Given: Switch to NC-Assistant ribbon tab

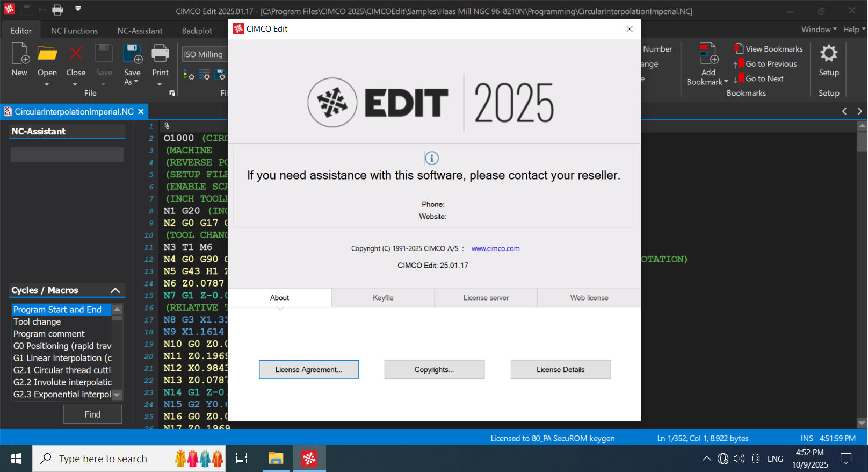Looking at the screenshot, I should (140, 31).
